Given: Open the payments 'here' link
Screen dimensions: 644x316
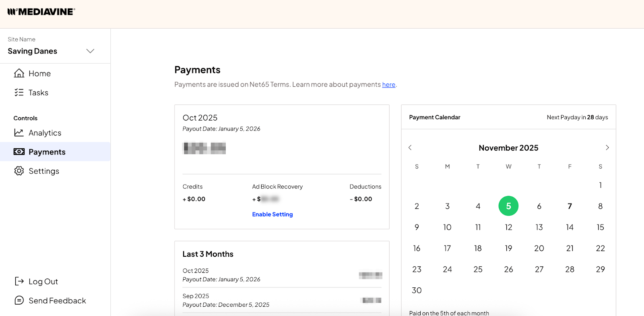Looking at the screenshot, I should tap(388, 85).
